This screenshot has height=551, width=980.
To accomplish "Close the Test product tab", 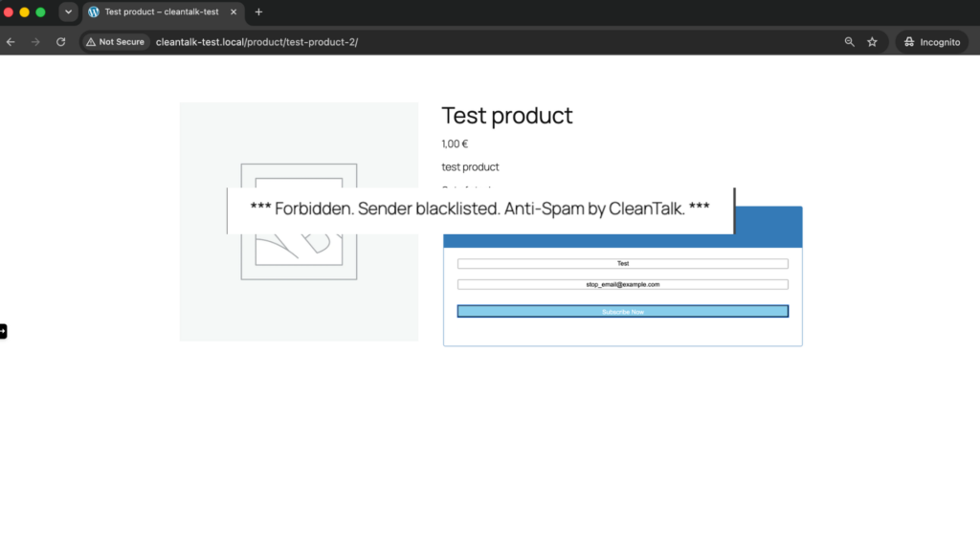I will (234, 11).
